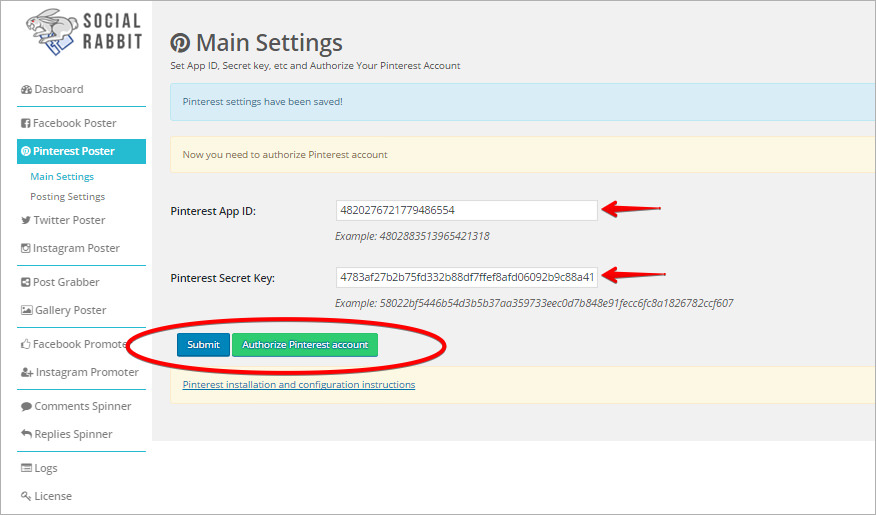
Task: Click the Social Rabbit logo
Action: (84, 32)
